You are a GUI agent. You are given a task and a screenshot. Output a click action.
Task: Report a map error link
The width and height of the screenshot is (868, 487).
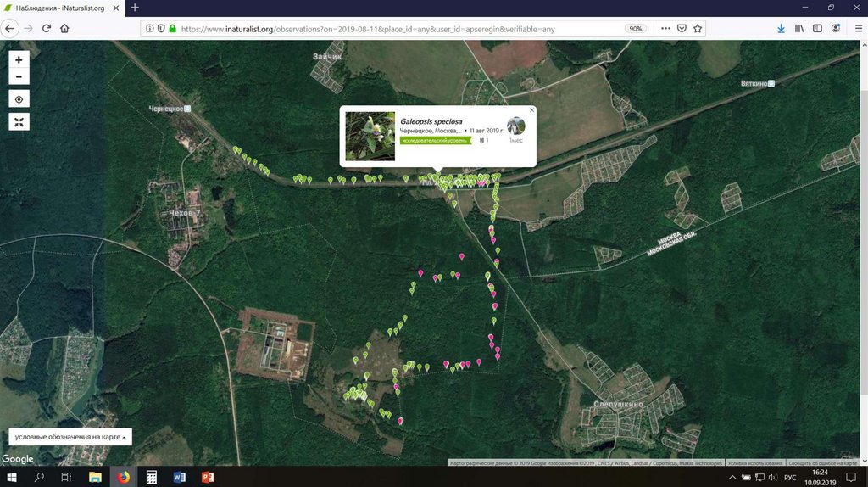(x=822, y=462)
